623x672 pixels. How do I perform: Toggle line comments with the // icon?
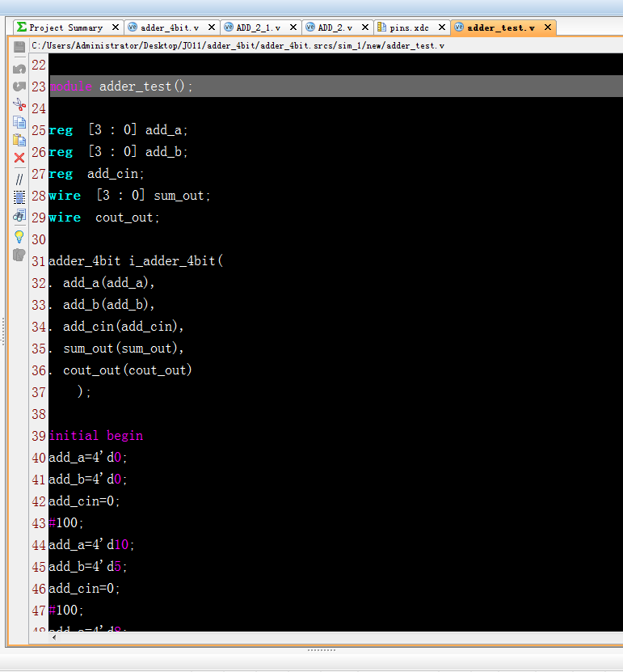[x=19, y=179]
